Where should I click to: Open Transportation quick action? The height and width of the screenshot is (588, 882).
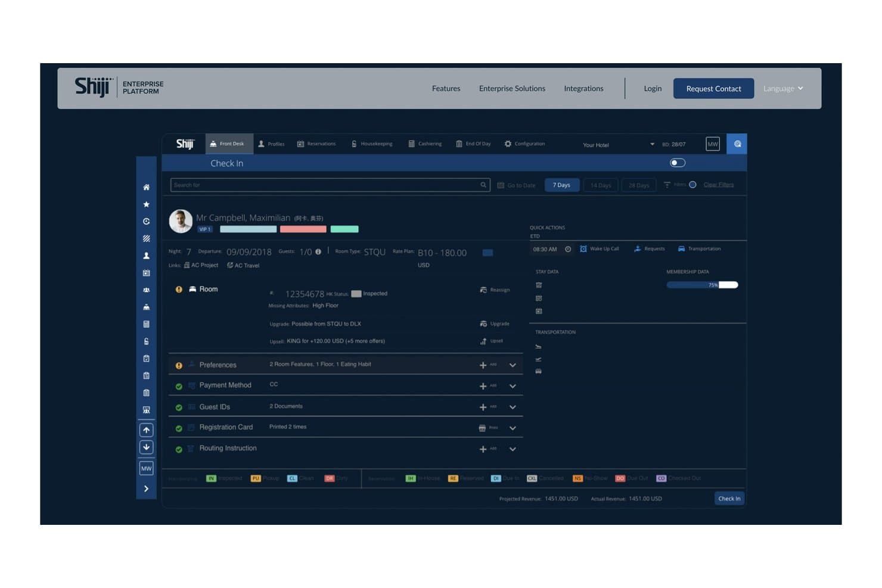pos(699,249)
